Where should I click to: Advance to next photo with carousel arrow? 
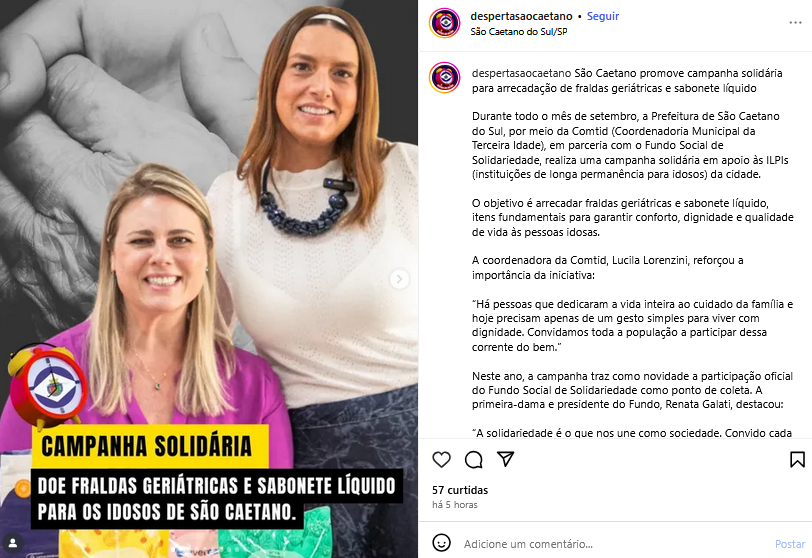(399, 280)
